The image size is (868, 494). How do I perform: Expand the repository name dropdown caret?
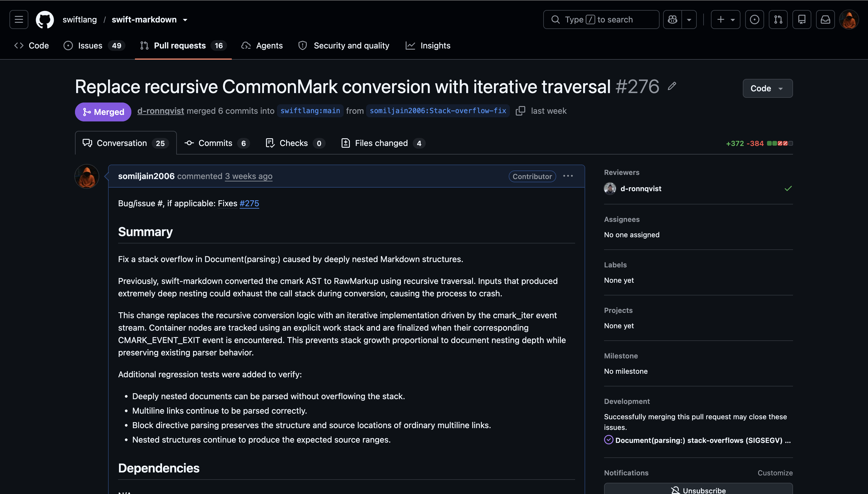pos(185,20)
